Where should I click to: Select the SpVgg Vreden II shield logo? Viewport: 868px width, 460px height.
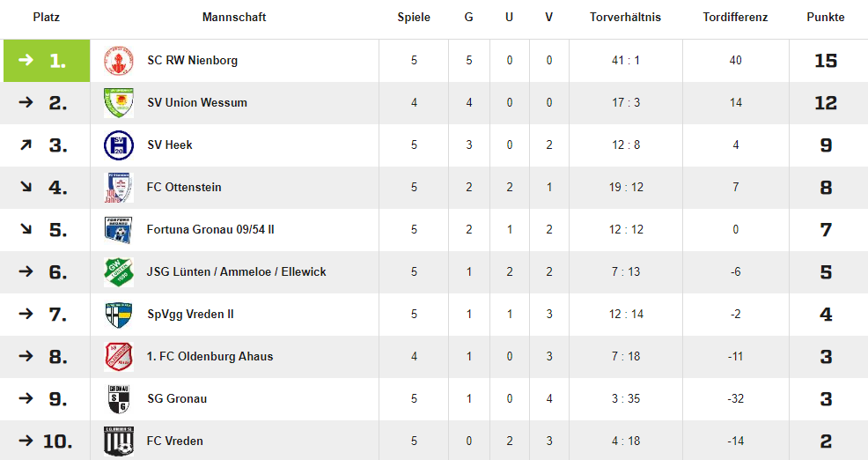[119, 315]
